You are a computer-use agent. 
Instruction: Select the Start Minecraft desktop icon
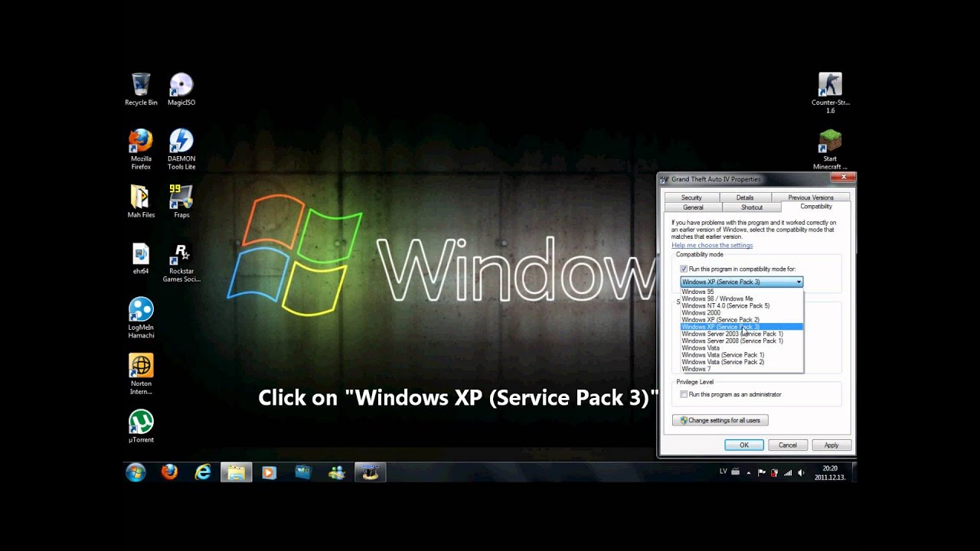(x=831, y=149)
